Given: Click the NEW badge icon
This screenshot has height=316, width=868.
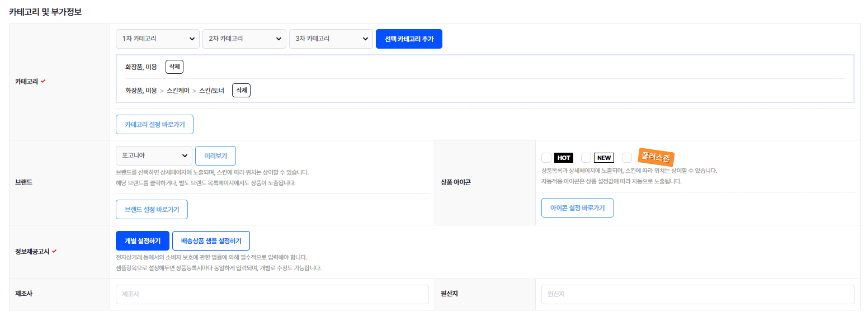Looking at the screenshot, I should pyautogui.click(x=604, y=158).
